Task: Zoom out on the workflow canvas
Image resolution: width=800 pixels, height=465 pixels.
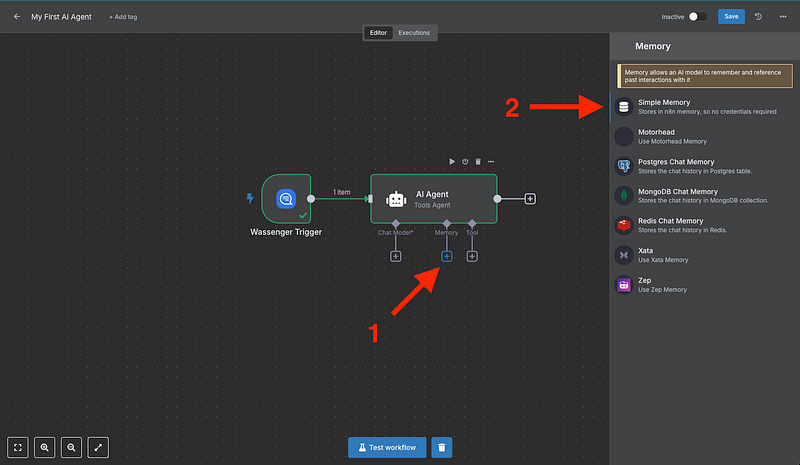Action: [x=72, y=447]
